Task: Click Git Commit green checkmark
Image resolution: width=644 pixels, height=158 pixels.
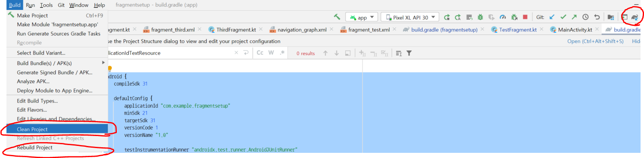Action: click(x=563, y=17)
